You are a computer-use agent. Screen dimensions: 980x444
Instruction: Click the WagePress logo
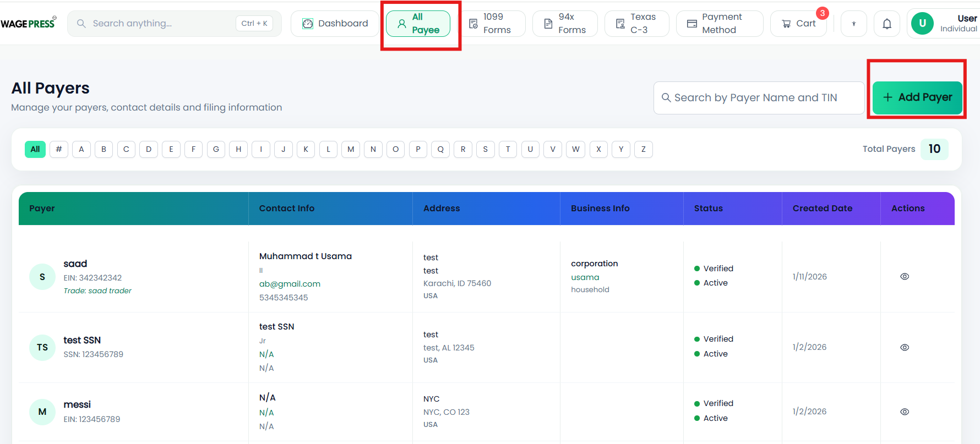pyautogui.click(x=29, y=23)
